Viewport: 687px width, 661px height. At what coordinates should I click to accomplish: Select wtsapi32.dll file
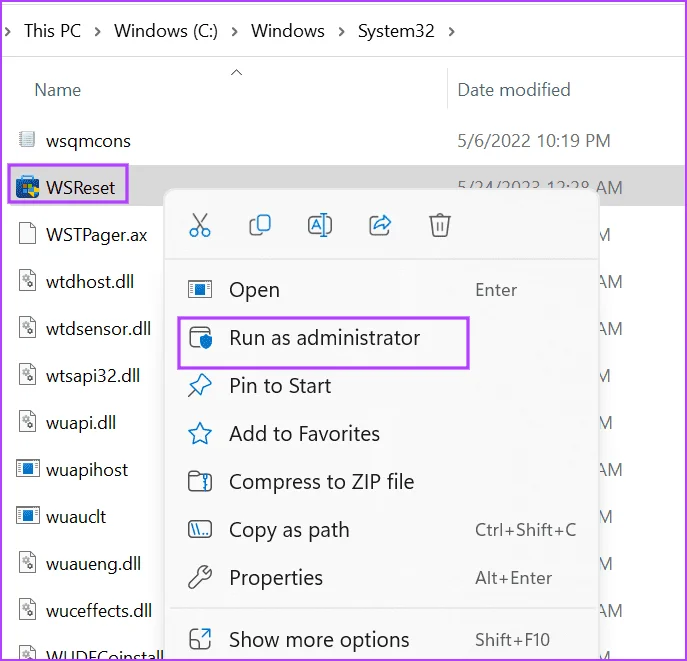93,376
